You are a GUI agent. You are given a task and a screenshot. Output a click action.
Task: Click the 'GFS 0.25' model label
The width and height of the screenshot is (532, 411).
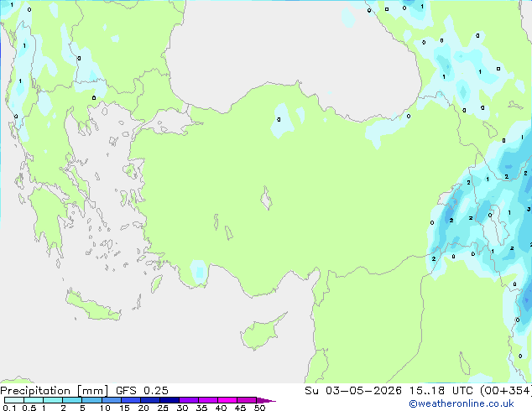point(142,391)
